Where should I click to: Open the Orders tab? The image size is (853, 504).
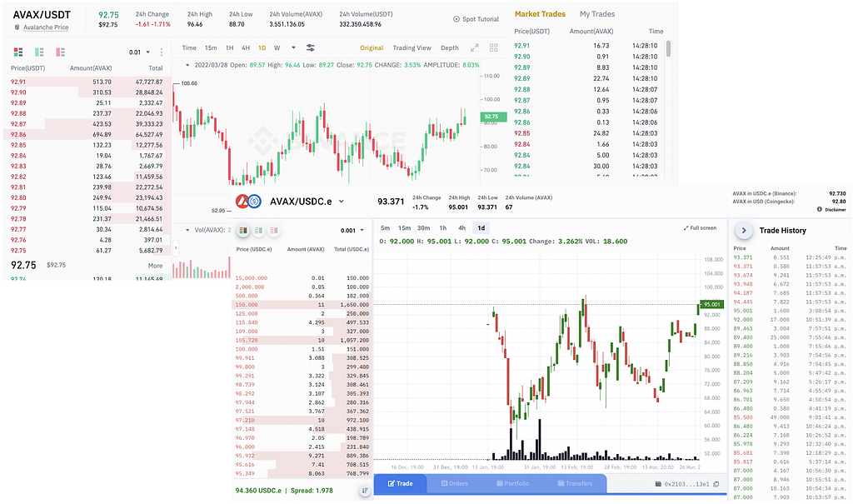tap(455, 483)
